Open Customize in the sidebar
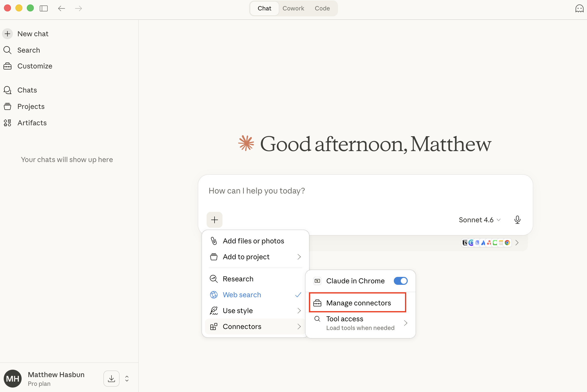This screenshot has height=392, width=587. click(x=35, y=66)
